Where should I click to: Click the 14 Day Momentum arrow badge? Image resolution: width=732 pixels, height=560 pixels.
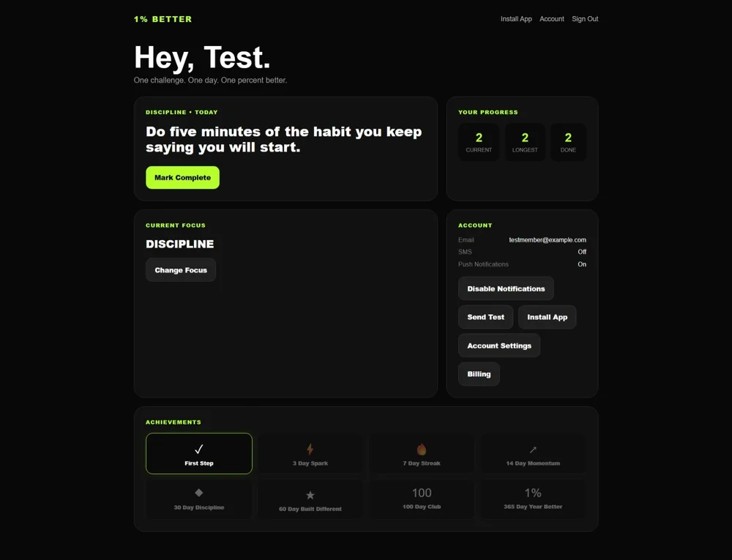(x=533, y=453)
